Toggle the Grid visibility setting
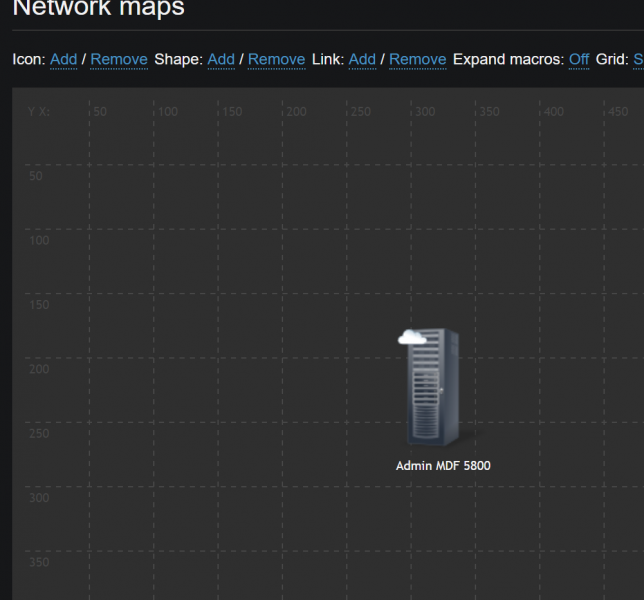 click(x=638, y=60)
